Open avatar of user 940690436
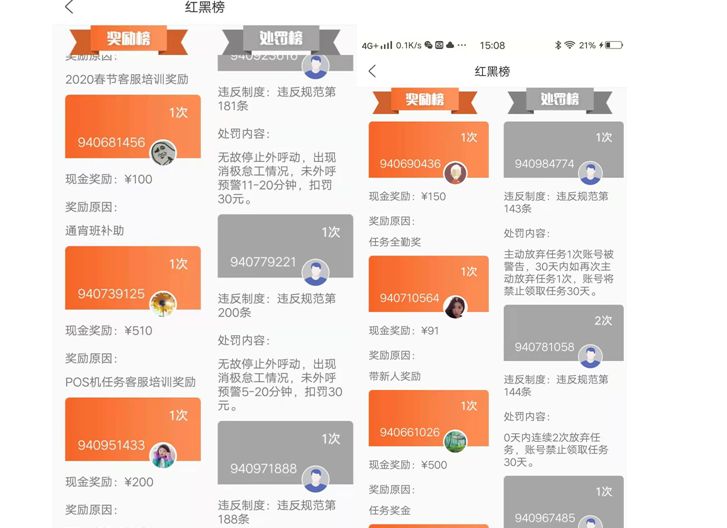The width and height of the screenshot is (727, 528). pos(455,173)
